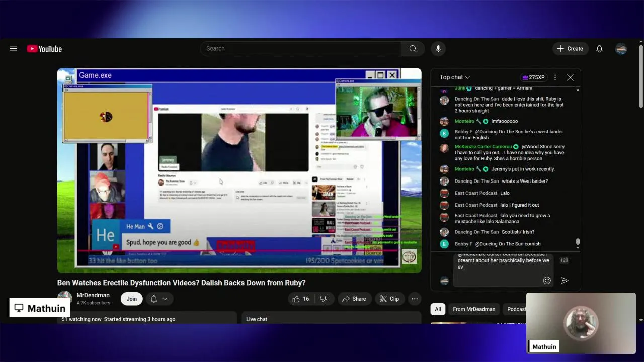The width and height of the screenshot is (644, 362).
Task: Open the emoji picker in chat
Action: point(547,281)
